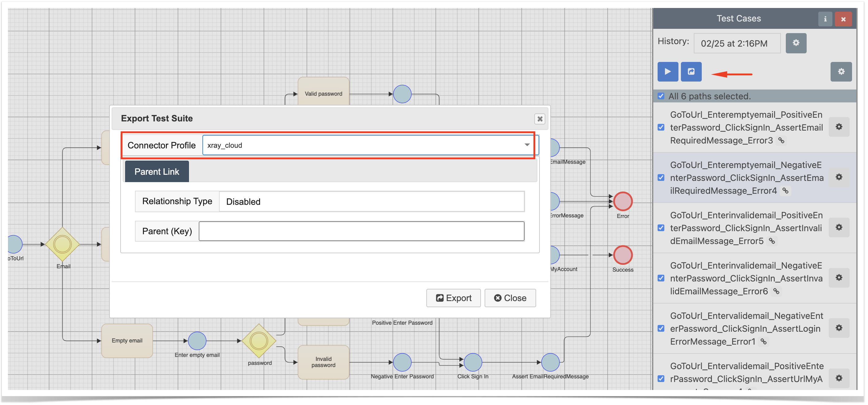
Task: Close the Test Cases panel
Action: pyautogui.click(x=843, y=19)
